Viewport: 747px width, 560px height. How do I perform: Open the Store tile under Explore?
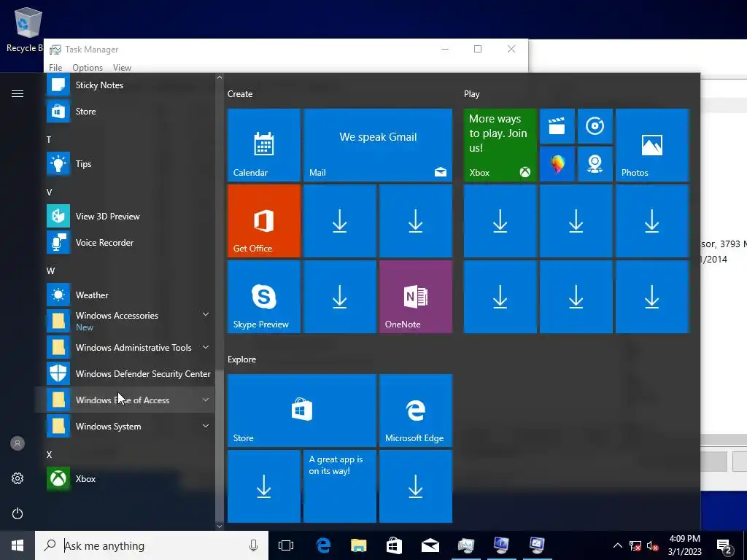(302, 411)
